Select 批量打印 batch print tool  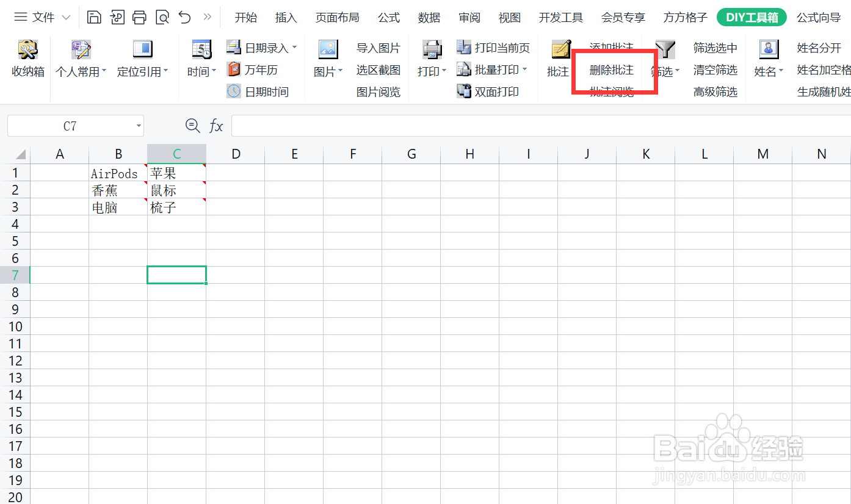492,70
